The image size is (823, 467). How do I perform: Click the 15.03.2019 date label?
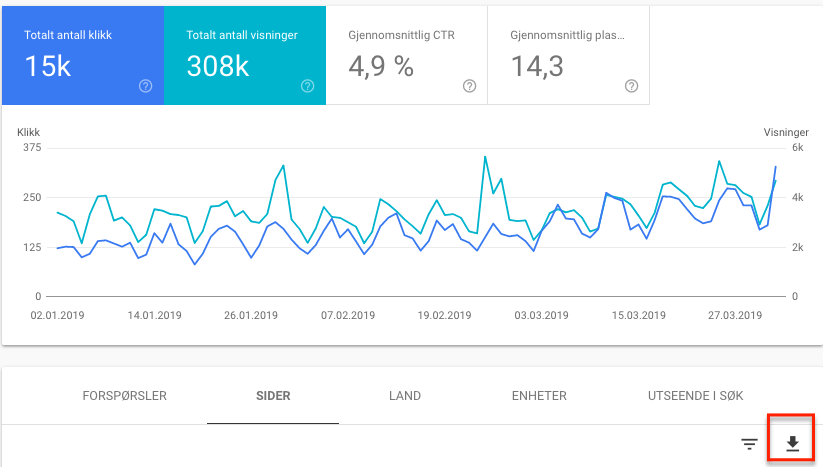click(x=639, y=315)
